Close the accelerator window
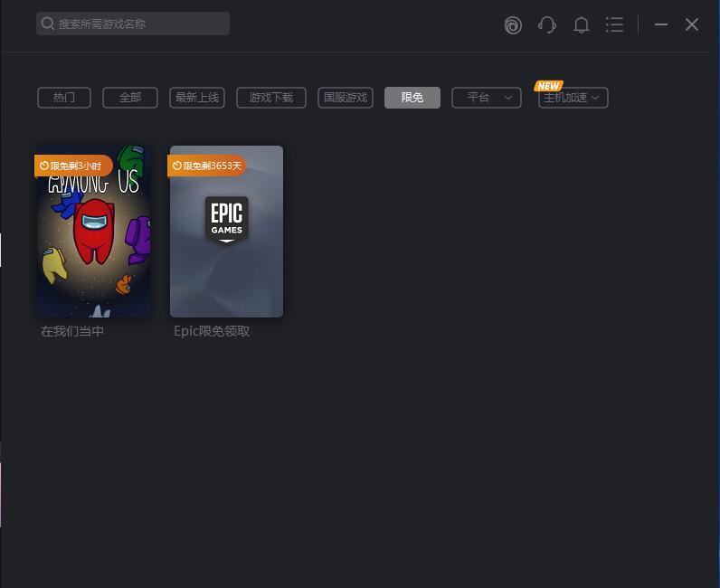 point(692,24)
